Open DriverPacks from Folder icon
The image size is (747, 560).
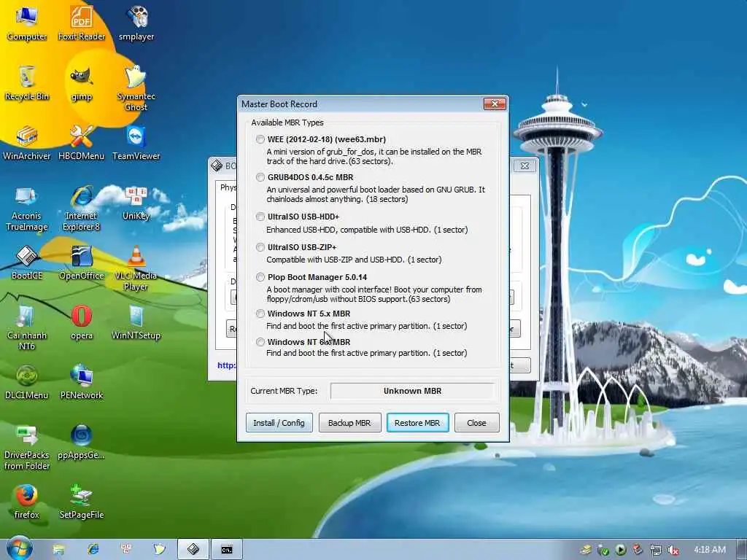pyautogui.click(x=27, y=448)
